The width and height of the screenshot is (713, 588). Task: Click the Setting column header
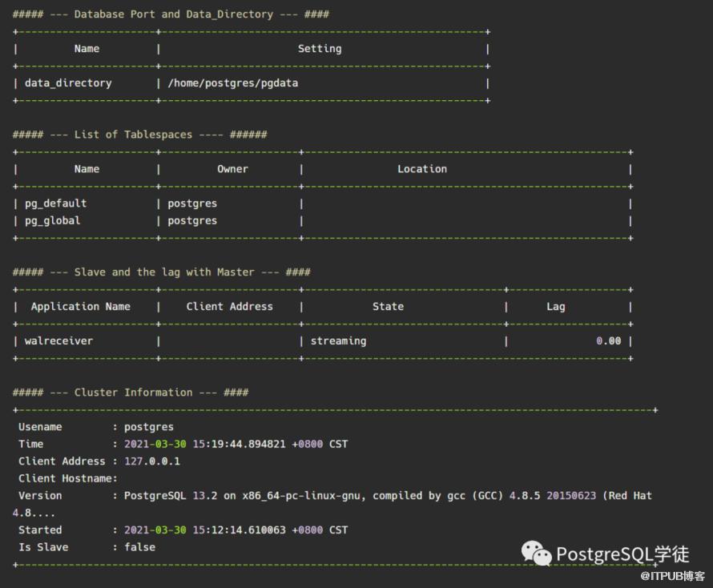(320, 49)
